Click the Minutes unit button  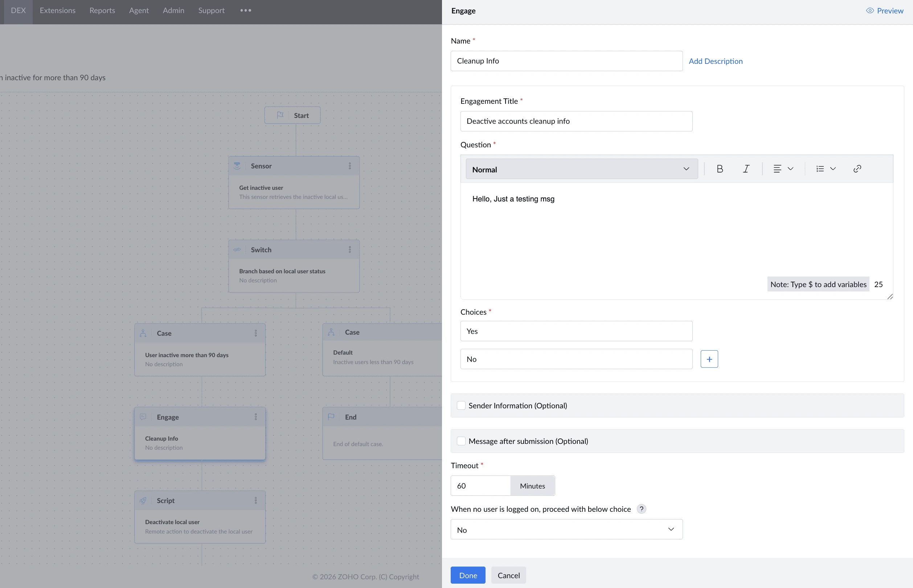[x=532, y=486]
